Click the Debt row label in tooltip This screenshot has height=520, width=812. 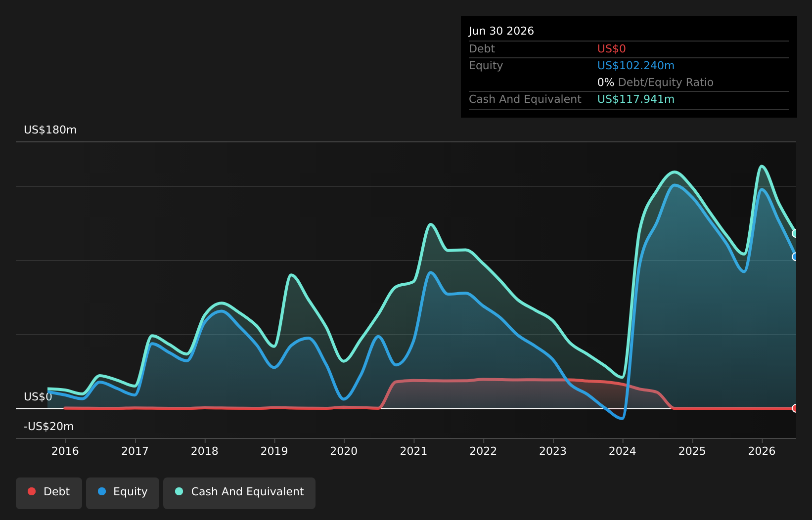(482, 49)
